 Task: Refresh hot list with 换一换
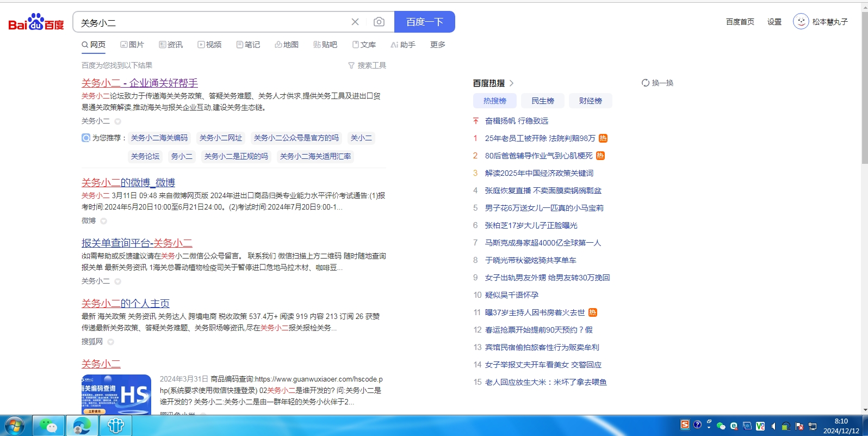click(x=658, y=83)
